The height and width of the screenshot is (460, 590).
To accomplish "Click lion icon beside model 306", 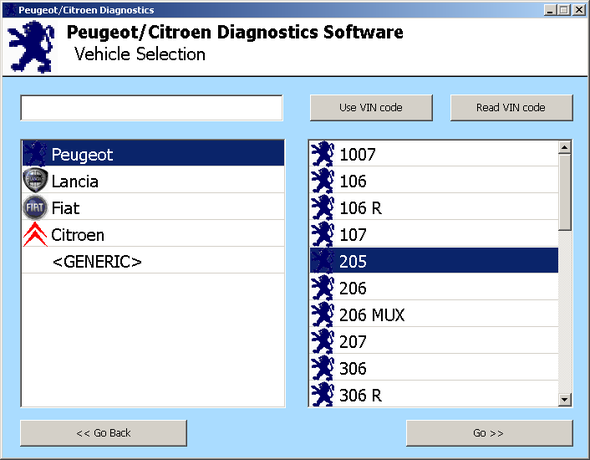I will (x=322, y=368).
